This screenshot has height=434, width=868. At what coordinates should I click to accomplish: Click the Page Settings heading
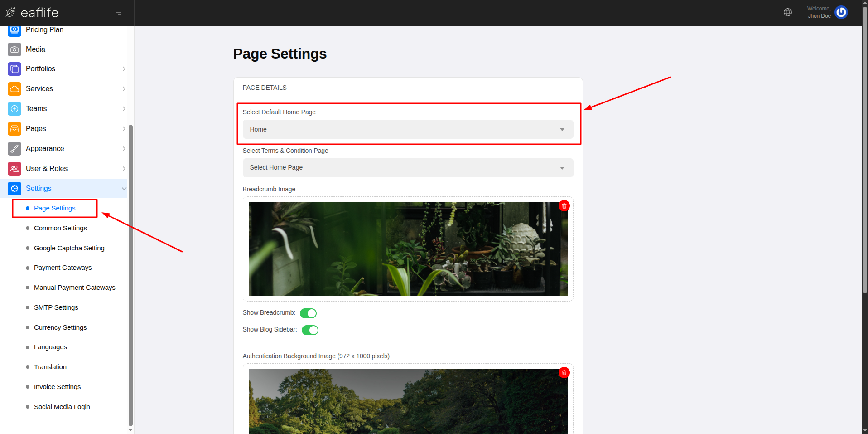(280, 54)
